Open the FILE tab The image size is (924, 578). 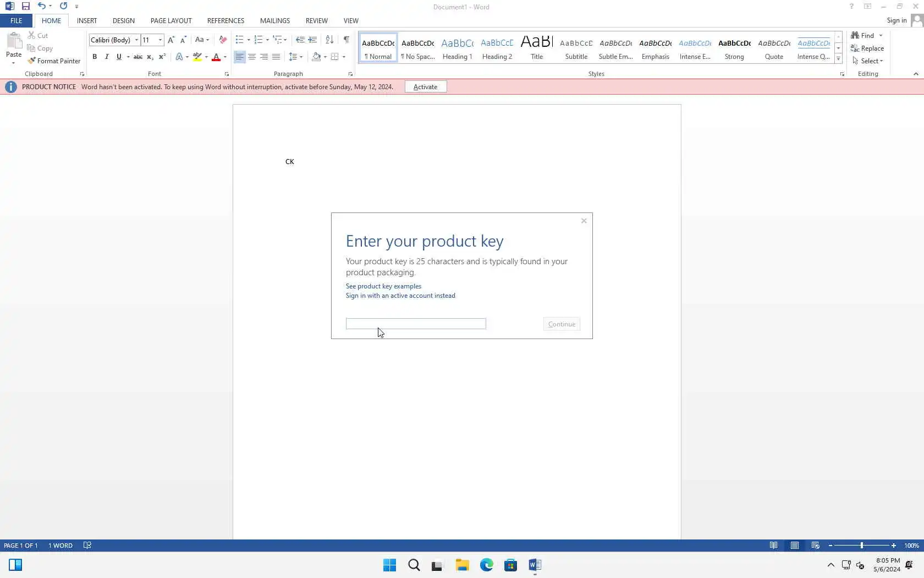tap(16, 20)
